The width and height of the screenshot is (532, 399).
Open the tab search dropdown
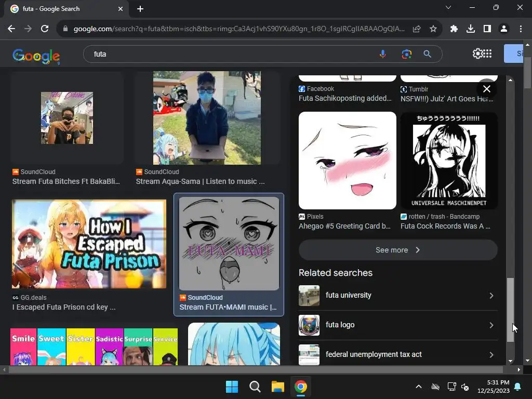pos(448,7)
